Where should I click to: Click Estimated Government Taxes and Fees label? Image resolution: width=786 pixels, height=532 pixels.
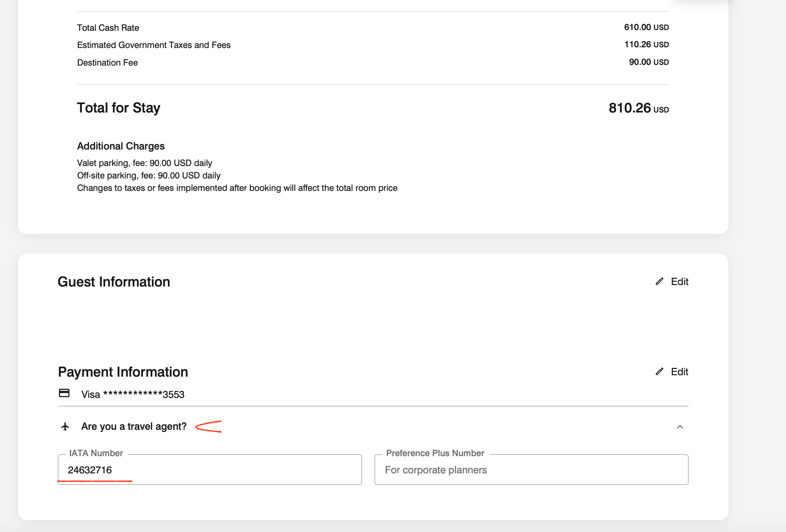[154, 45]
